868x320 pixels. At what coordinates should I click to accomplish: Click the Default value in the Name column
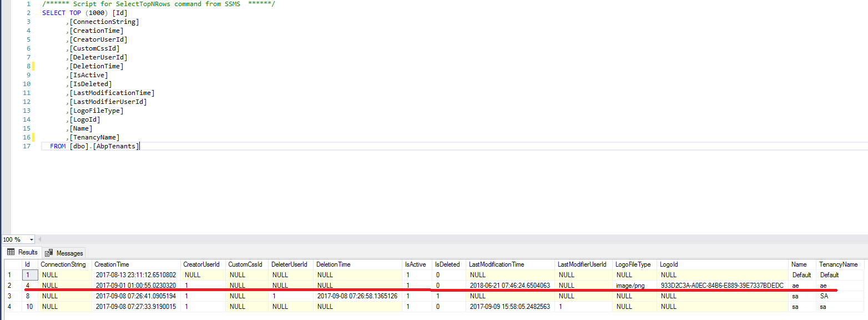point(801,274)
